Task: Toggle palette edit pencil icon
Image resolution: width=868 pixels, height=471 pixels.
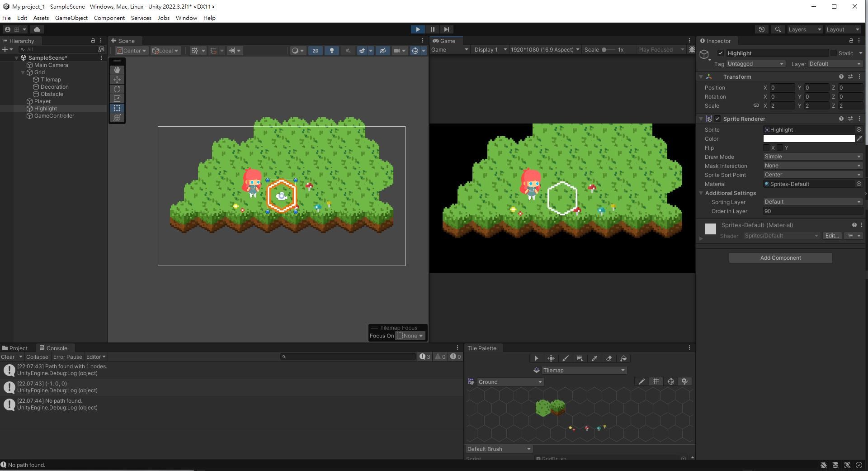Action: coord(642,382)
